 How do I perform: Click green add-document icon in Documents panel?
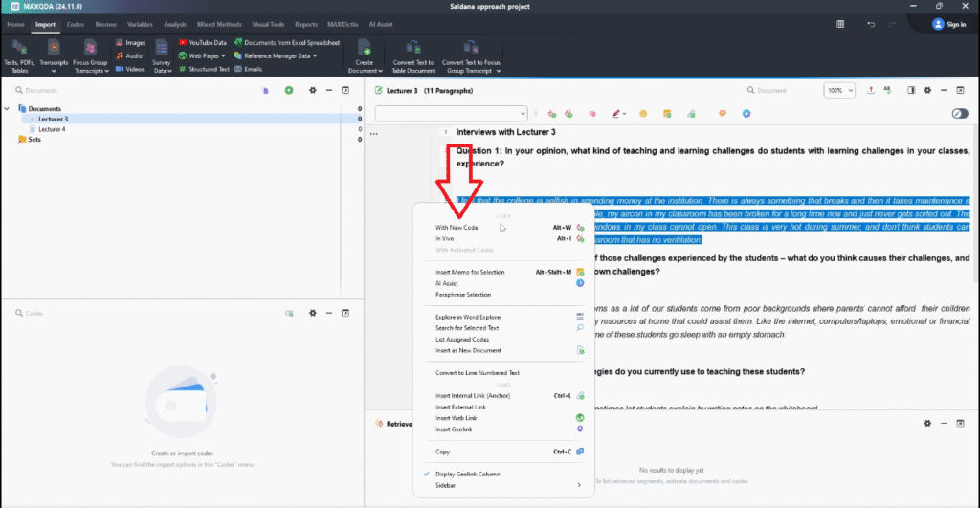click(289, 90)
